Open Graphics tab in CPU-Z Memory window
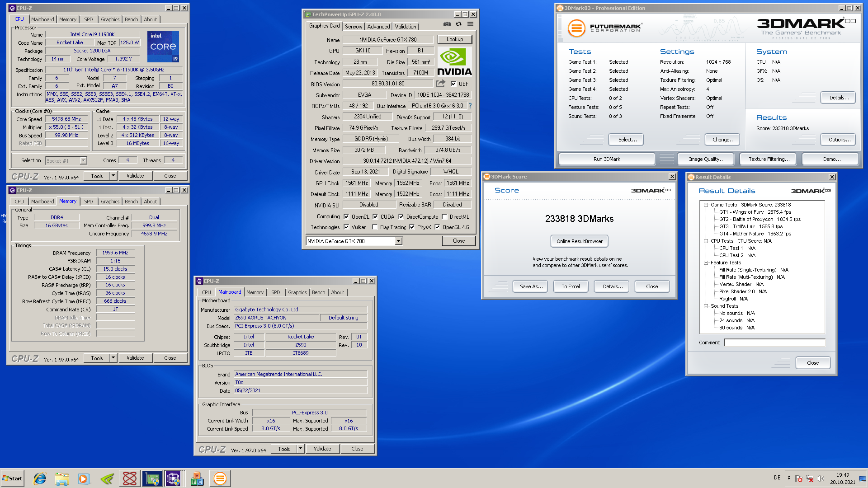Screen dimensions: 868x488 click(110, 202)
